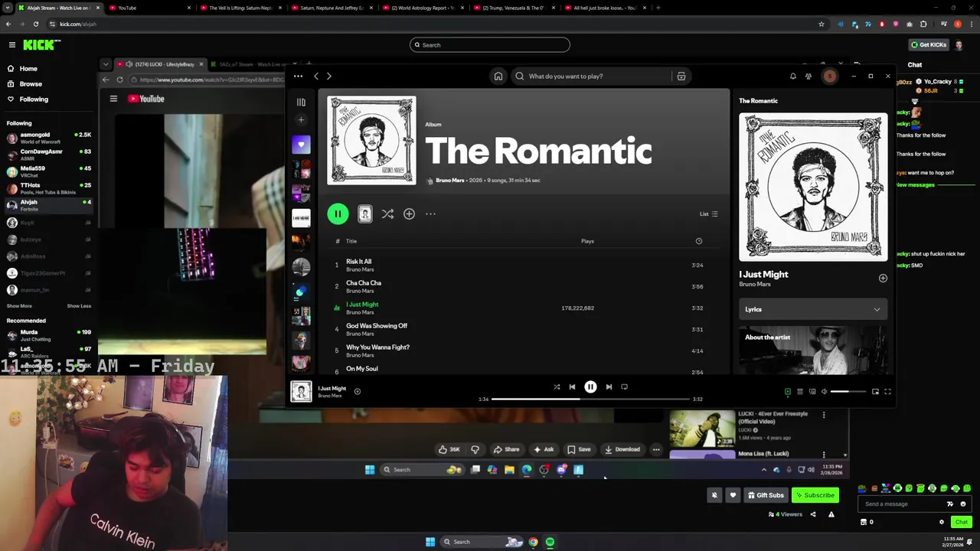This screenshot has height=551, width=980.
Task: Toggle the Now Playing view button
Action: tap(787, 392)
